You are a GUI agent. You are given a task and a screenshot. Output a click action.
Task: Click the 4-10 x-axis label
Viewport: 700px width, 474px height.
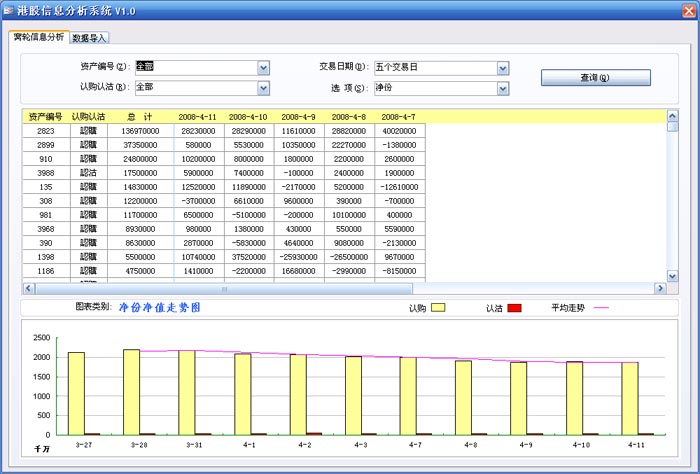point(581,445)
